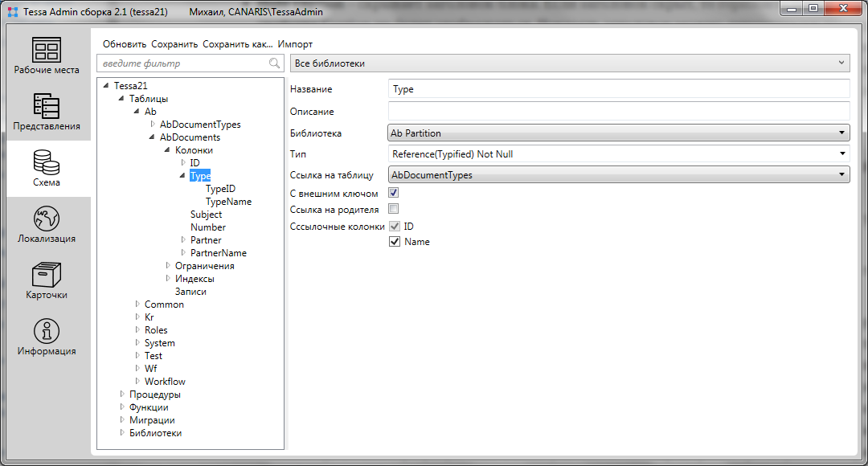The height and width of the screenshot is (466, 868).
Task: Enable the Ссылка на родителя checkbox
Action: [394, 209]
